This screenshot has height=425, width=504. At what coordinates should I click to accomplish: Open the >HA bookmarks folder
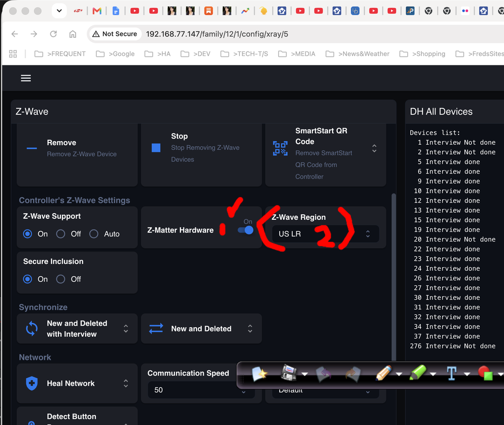157,53
